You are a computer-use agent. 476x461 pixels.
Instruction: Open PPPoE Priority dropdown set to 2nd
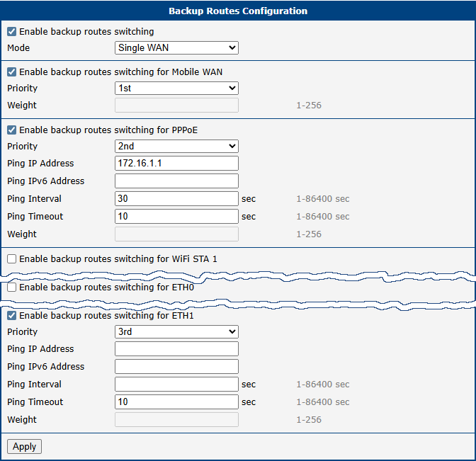click(176, 147)
